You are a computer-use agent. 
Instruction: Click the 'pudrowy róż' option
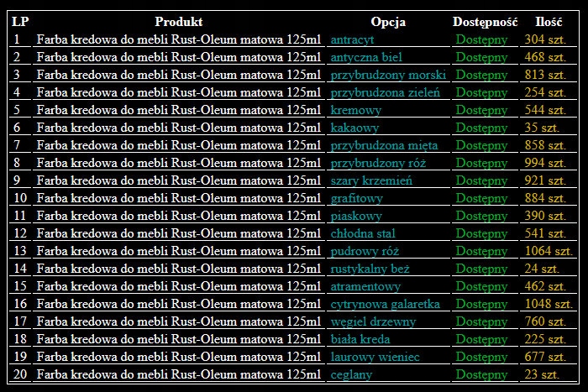365,251
